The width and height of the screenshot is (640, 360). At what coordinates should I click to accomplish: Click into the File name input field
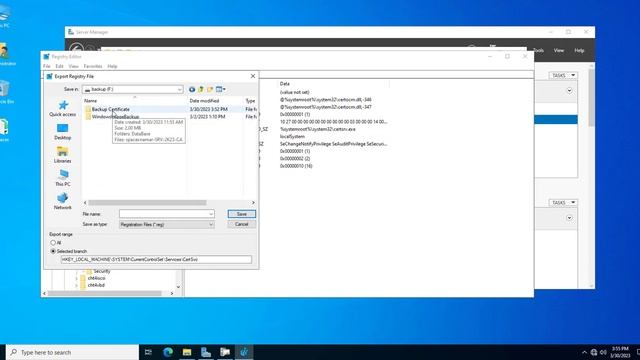[x=163, y=214]
